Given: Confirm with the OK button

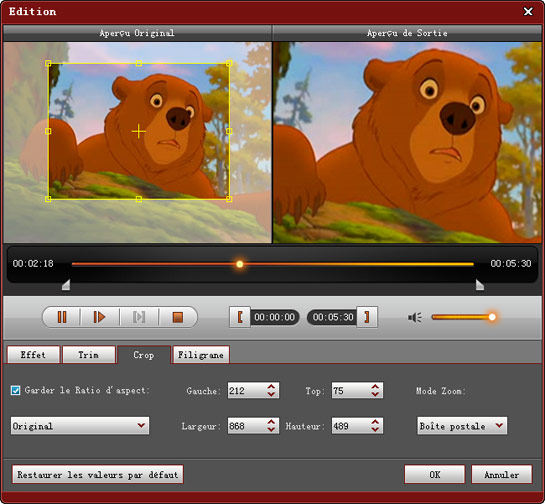Looking at the screenshot, I should [x=435, y=474].
